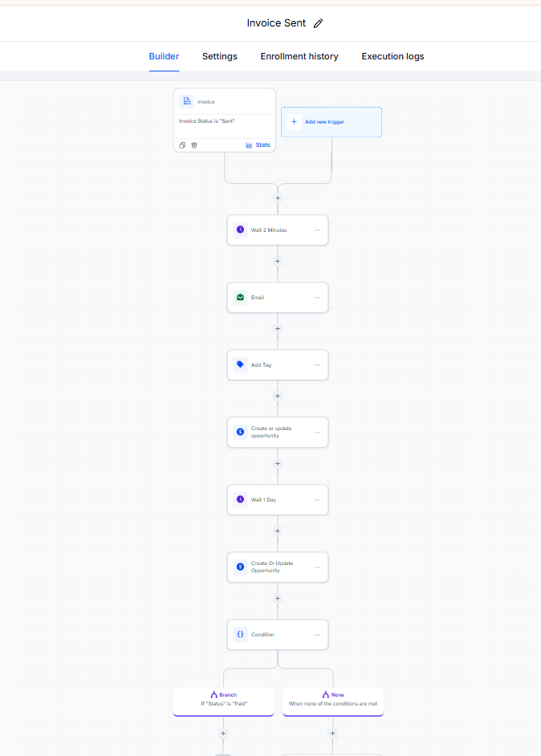Viewport: 541px width, 756px height.
Task: Click the Condition step braces icon
Action: (x=240, y=635)
